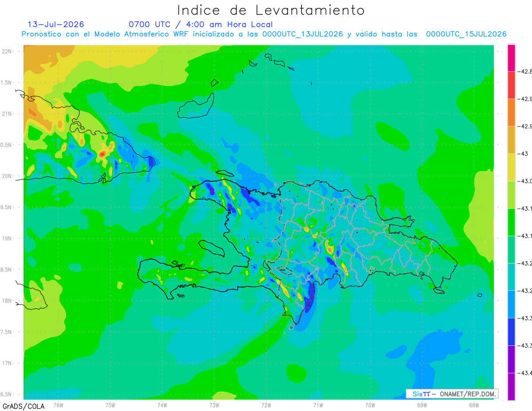Viewport: 532px width, 411px height.
Task: Click the "21N" latitude label
Action: point(7,114)
